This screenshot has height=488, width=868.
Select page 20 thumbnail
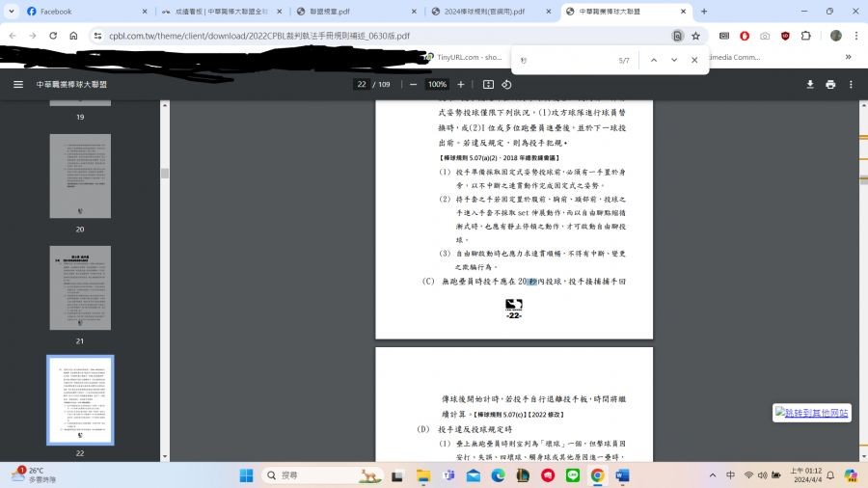[80, 176]
